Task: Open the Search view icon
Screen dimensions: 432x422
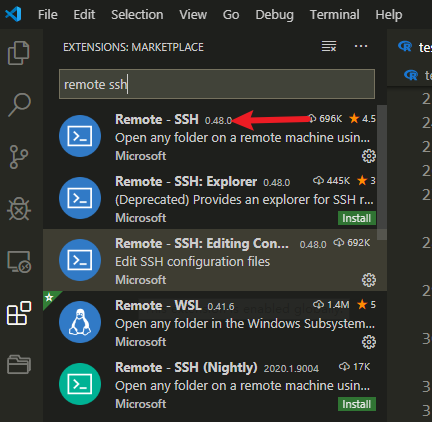Action: 19,105
